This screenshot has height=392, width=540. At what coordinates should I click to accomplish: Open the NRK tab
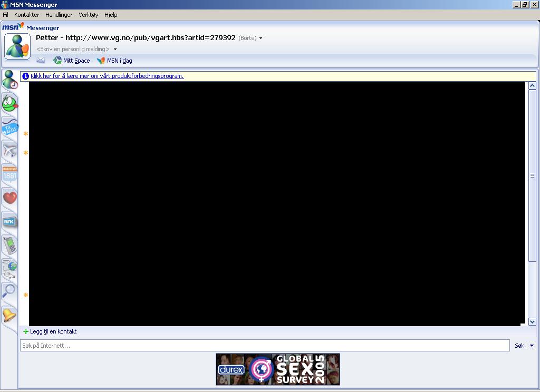coord(9,221)
